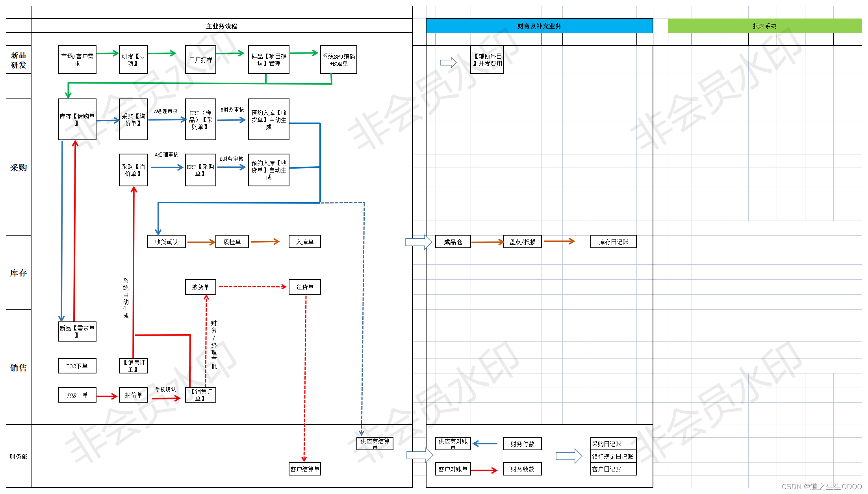Select the blue 财务及补充业务 header
The width and height of the screenshot is (868, 494).
(539, 26)
